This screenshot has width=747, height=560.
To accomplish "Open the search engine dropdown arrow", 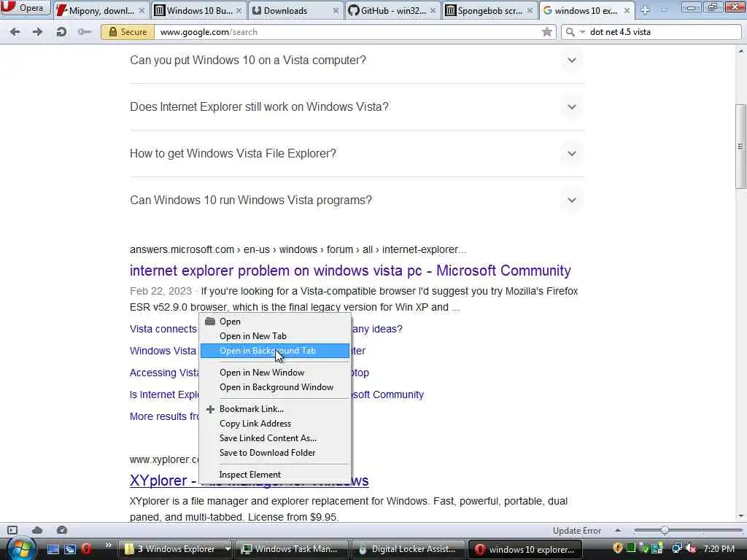I will 581,32.
